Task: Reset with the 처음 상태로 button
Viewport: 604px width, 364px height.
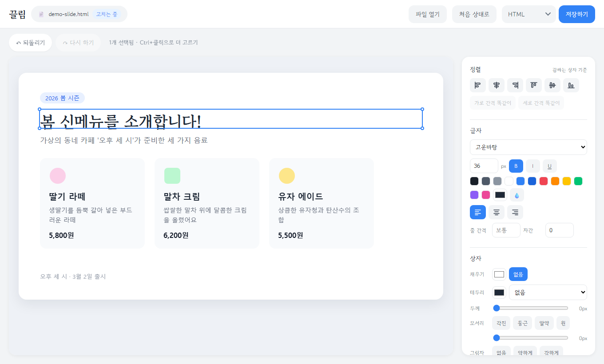Action: click(x=474, y=14)
